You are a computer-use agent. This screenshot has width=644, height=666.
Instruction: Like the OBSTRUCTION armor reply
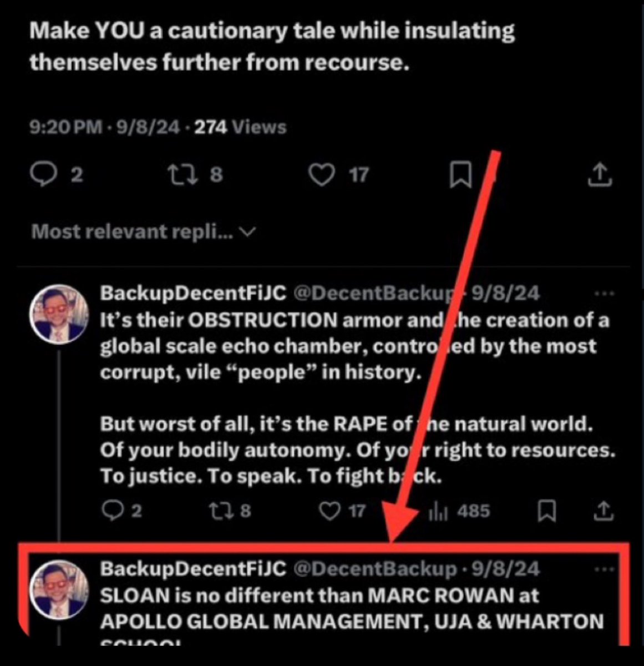click(x=331, y=511)
